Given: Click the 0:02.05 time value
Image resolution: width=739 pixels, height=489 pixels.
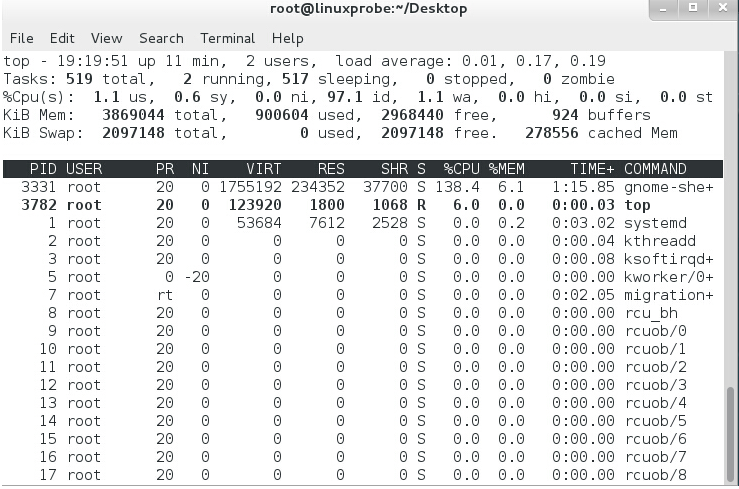Looking at the screenshot, I should [583, 295].
